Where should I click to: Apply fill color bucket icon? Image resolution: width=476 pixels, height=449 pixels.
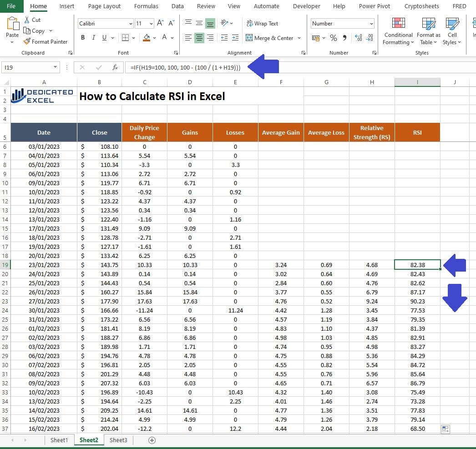pyautogui.click(x=147, y=38)
